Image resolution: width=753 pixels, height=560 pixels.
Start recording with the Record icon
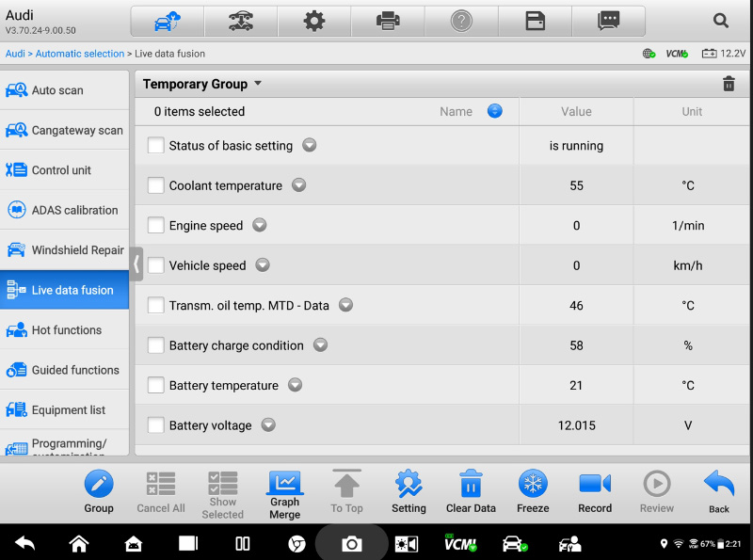(595, 485)
